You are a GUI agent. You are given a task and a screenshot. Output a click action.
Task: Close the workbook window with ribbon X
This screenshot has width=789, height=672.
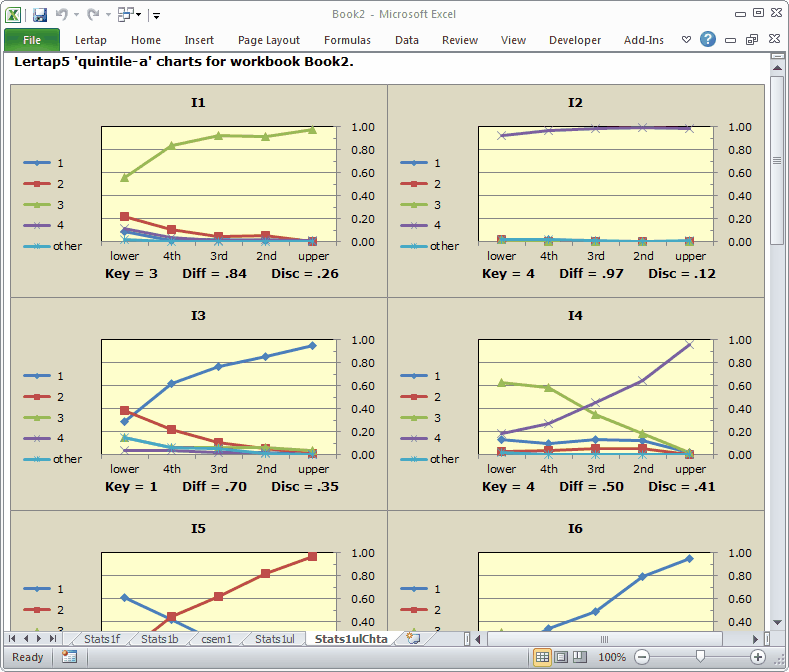pos(774,39)
